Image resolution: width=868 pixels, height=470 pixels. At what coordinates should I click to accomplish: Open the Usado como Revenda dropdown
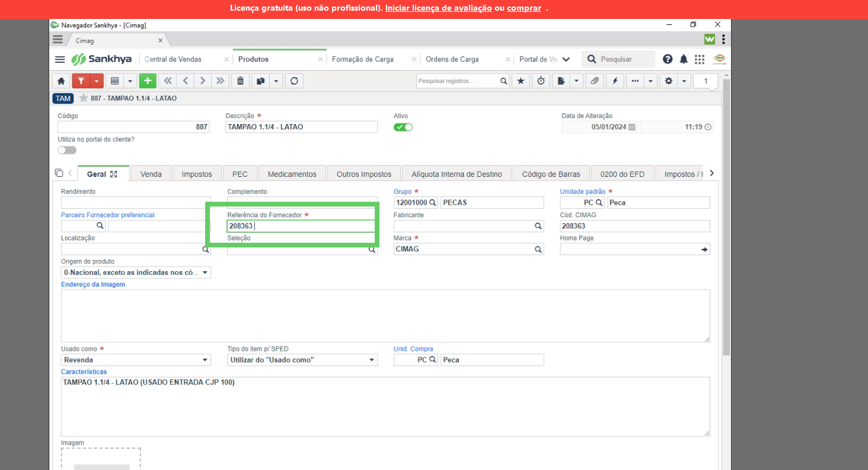[136, 360]
